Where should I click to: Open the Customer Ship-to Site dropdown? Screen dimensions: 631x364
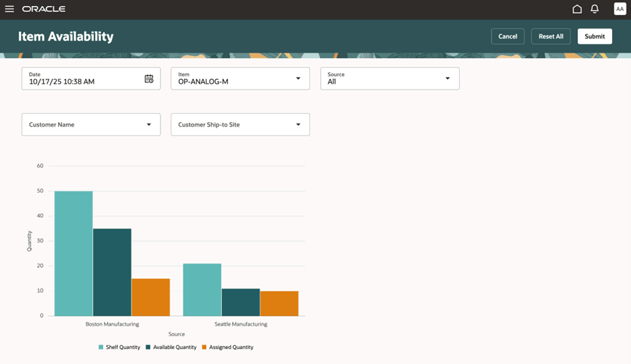pos(240,125)
